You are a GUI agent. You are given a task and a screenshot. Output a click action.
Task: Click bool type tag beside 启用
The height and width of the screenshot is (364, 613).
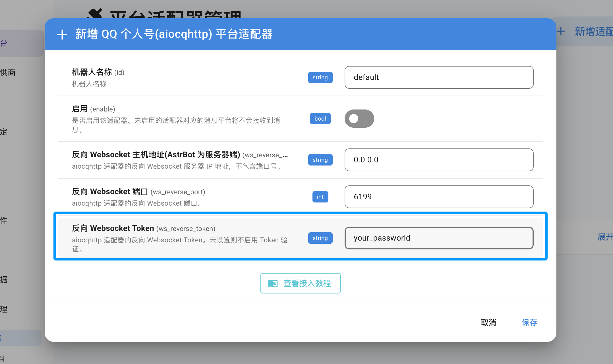point(320,119)
